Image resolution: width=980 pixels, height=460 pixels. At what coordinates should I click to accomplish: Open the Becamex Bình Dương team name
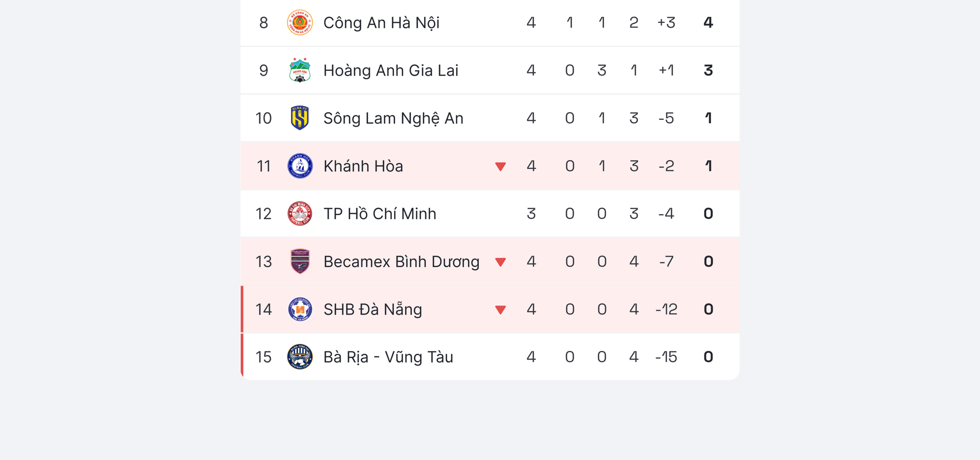[x=401, y=262]
